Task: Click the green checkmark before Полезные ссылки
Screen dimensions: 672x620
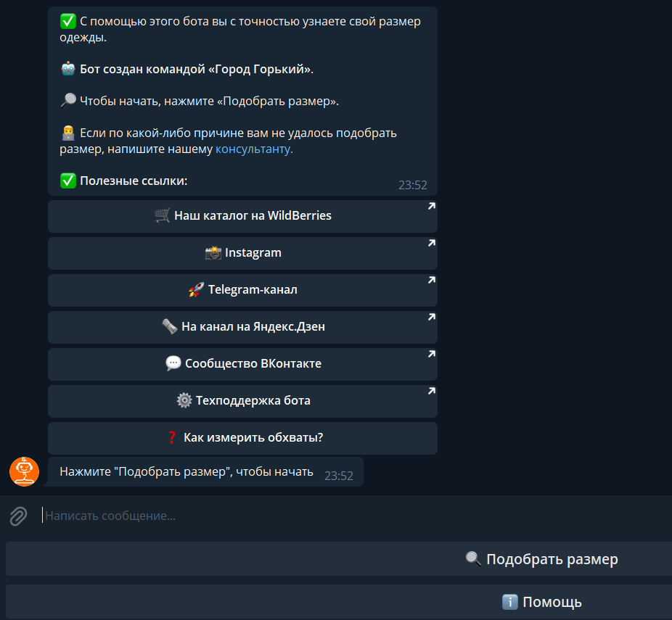Action: pos(68,181)
